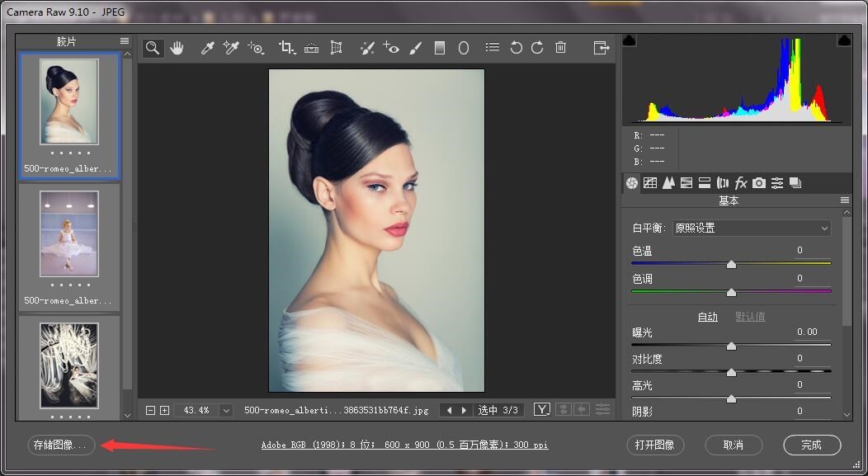Open the fx Effects panel tab
The height and width of the screenshot is (476, 868).
coord(741,183)
